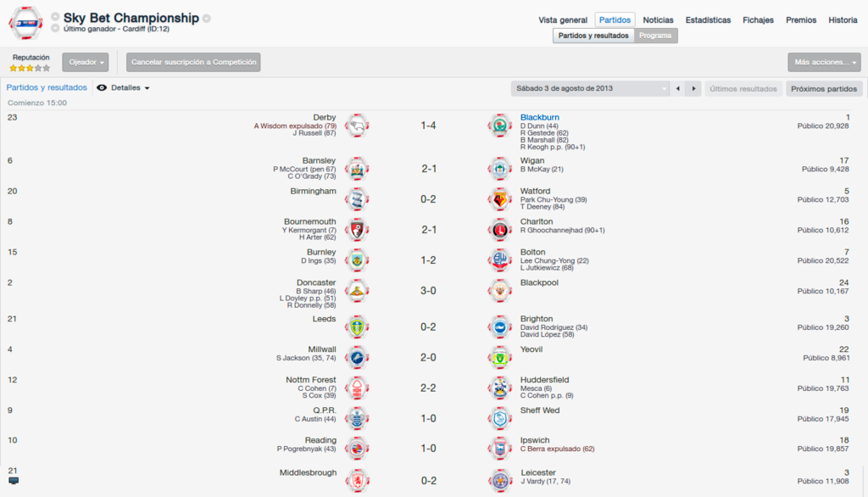Open the Blackburn team link

coord(540,117)
